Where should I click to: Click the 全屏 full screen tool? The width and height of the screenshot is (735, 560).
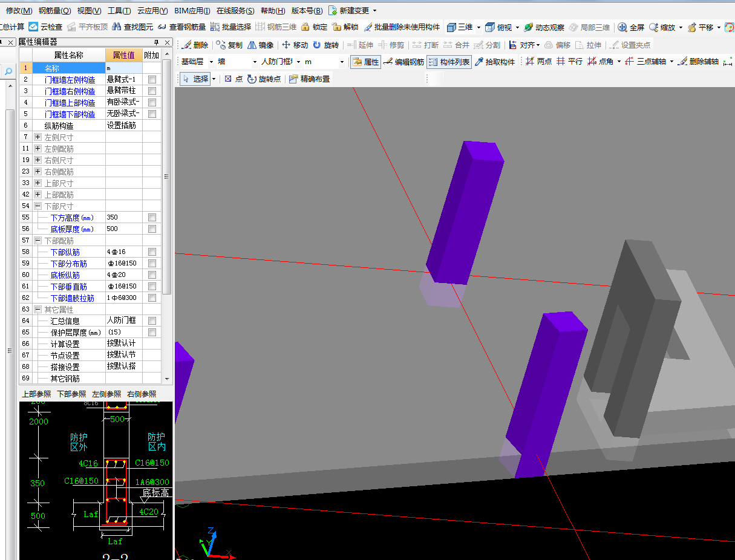click(x=631, y=27)
